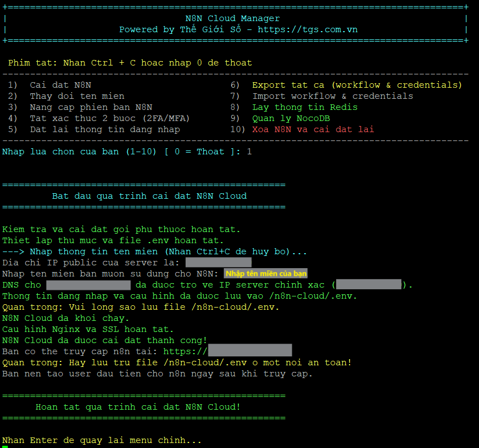The height and width of the screenshot is (448, 479).
Task: Select option "7) Import workflow & credentials"
Action: pos(321,96)
